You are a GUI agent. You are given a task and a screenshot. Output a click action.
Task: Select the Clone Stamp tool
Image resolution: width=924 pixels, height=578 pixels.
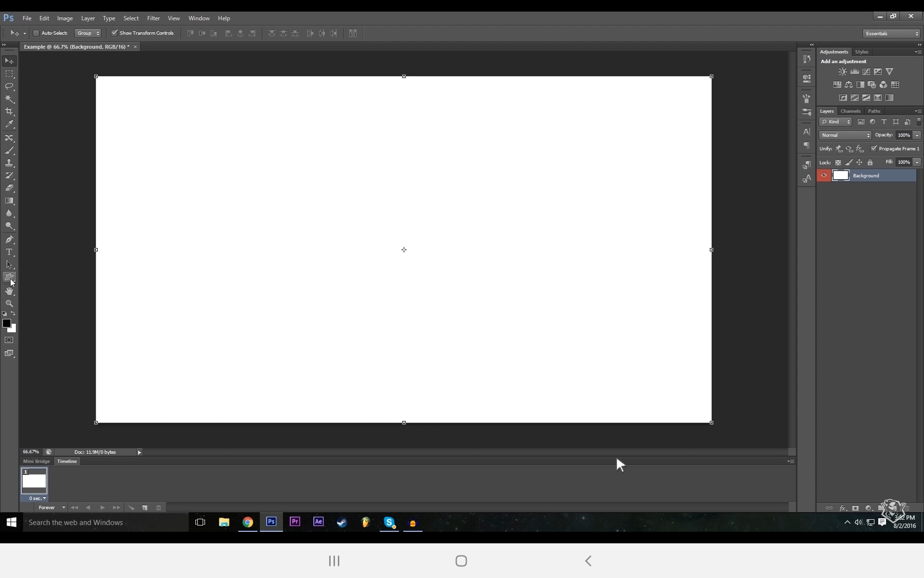click(x=9, y=163)
